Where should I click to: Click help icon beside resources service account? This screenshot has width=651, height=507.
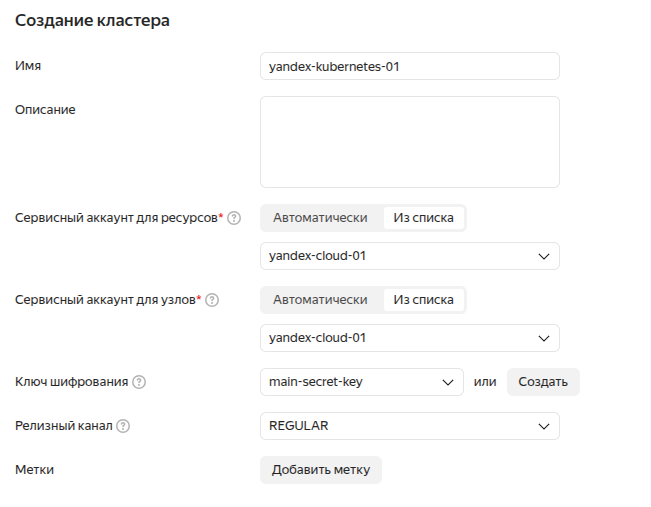(234, 218)
